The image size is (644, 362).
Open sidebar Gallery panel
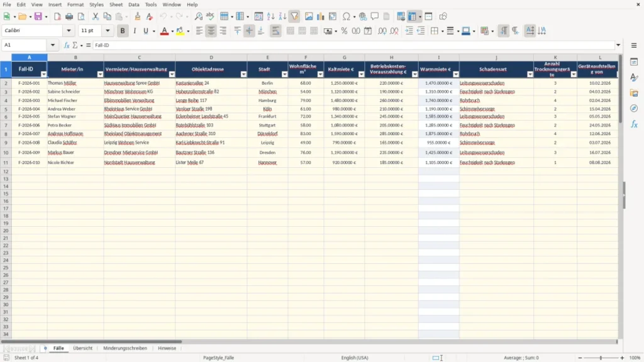click(634, 93)
